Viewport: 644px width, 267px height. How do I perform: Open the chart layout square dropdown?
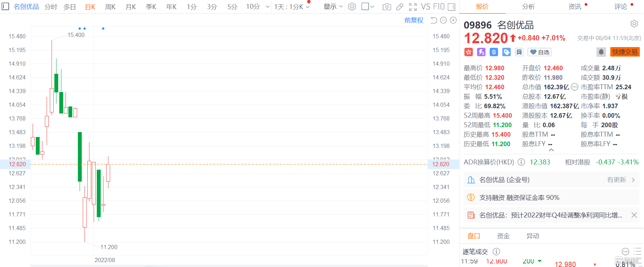[x=368, y=7]
